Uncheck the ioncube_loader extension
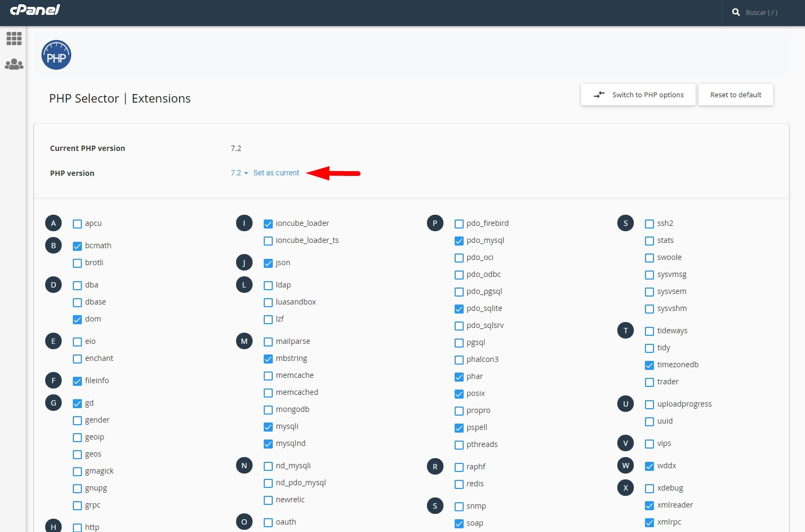Viewport: 805px width, 532px height. (x=268, y=224)
